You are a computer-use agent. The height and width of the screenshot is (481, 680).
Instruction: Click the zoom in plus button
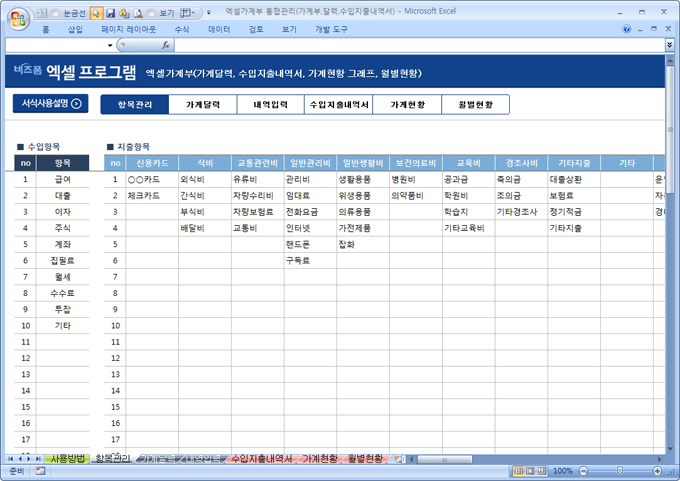pos(658,470)
